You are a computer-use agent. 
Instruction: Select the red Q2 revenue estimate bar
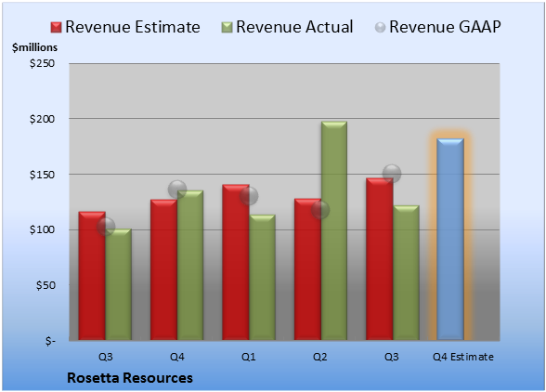point(307,269)
